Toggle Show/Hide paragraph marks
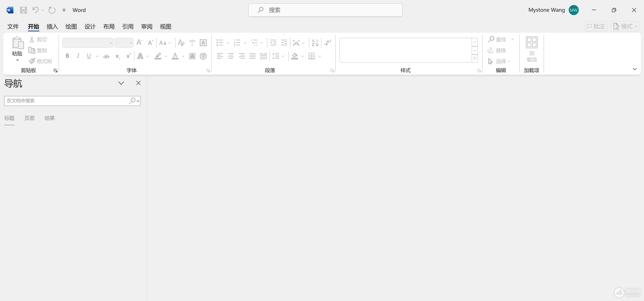 (x=328, y=43)
